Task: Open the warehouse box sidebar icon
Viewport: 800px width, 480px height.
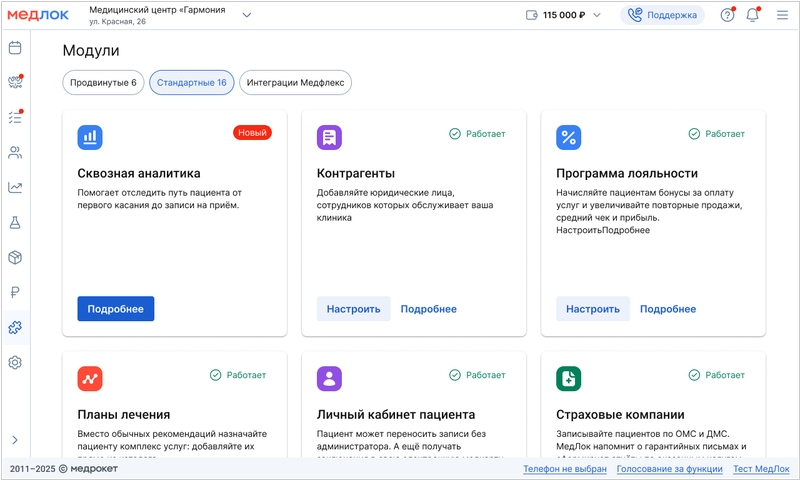Action: (15, 257)
